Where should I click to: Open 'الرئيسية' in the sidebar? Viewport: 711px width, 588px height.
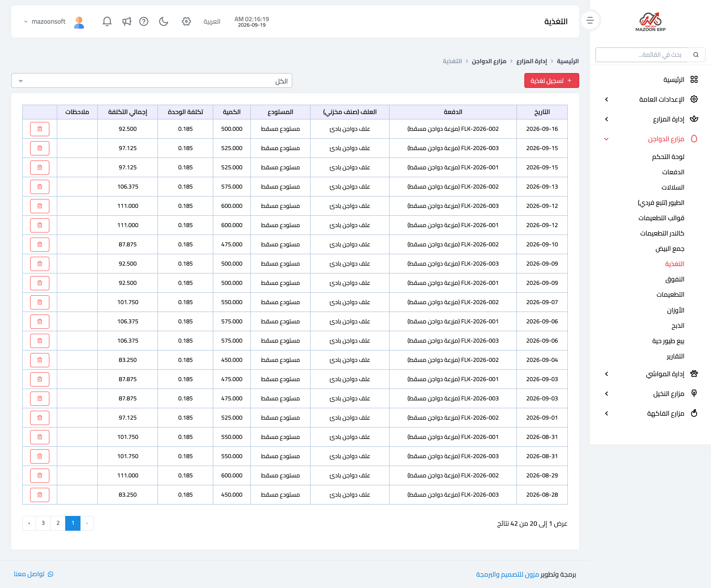(674, 79)
